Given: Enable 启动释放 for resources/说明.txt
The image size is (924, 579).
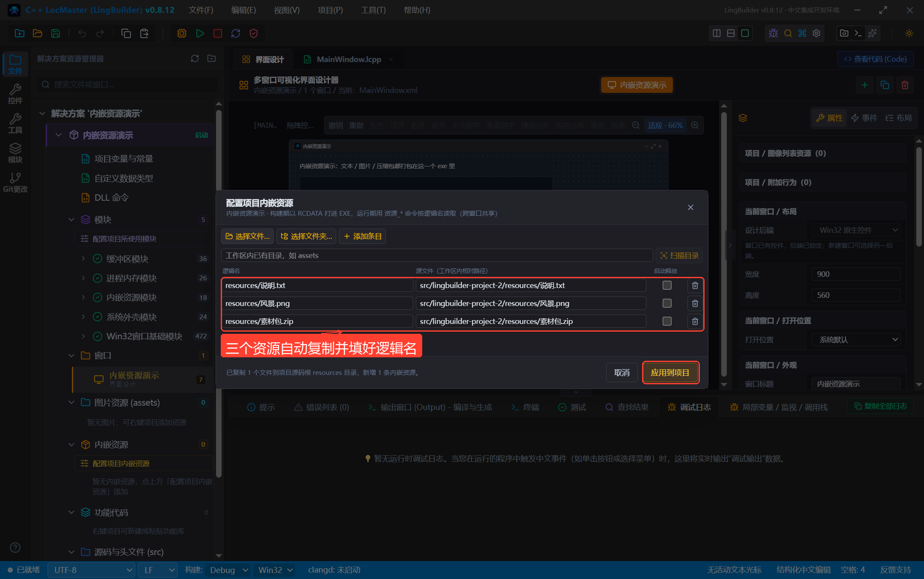Looking at the screenshot, I should point(667,285).
